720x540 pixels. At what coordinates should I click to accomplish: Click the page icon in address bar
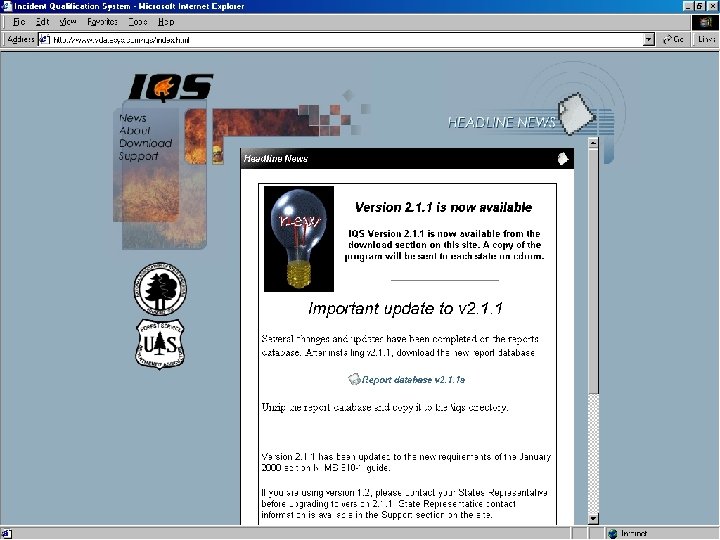pos(44,39)
